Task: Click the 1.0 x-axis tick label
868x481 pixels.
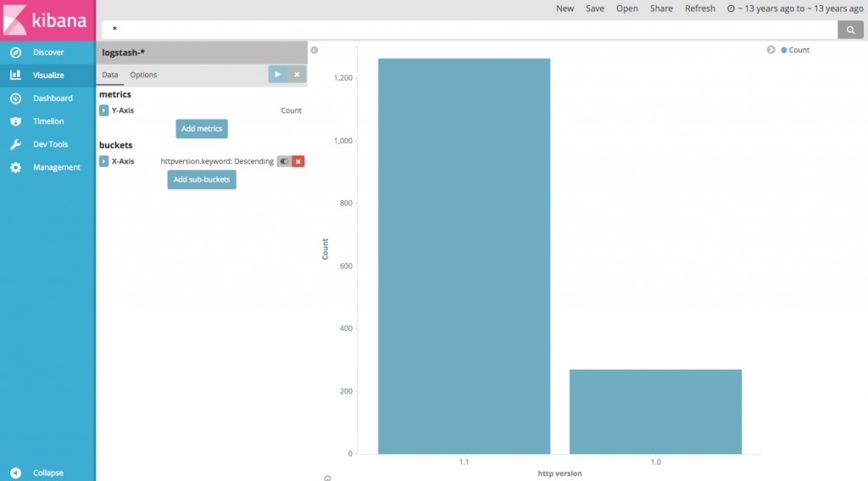Action: [655, 461]
